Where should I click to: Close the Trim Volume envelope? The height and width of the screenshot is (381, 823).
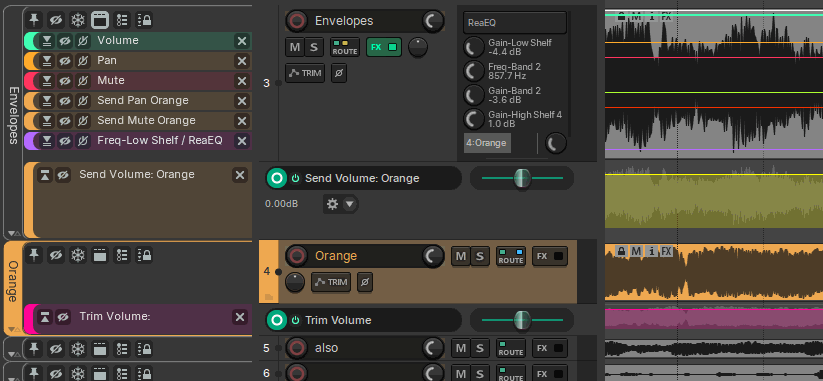240,317
